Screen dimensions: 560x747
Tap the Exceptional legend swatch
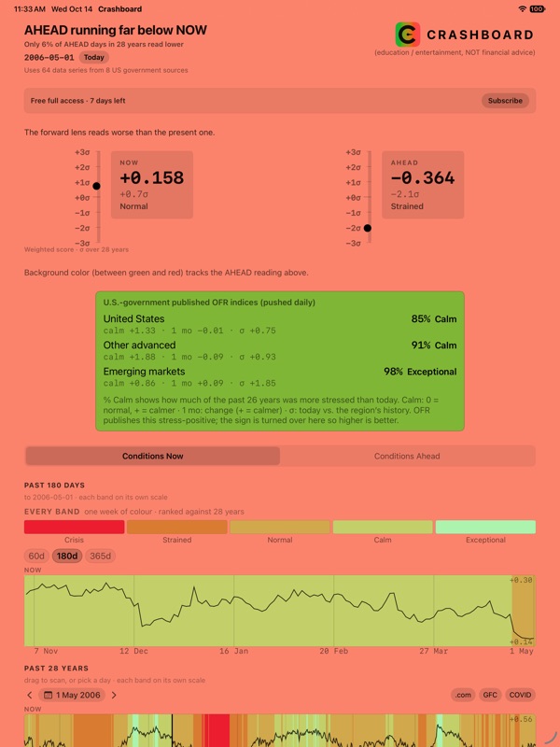pyautogui.click(x=485, y=527)
